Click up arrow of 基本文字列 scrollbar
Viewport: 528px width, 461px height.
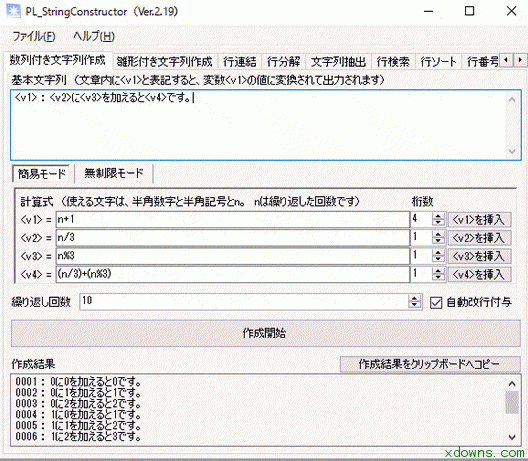[x=512, y=99]
